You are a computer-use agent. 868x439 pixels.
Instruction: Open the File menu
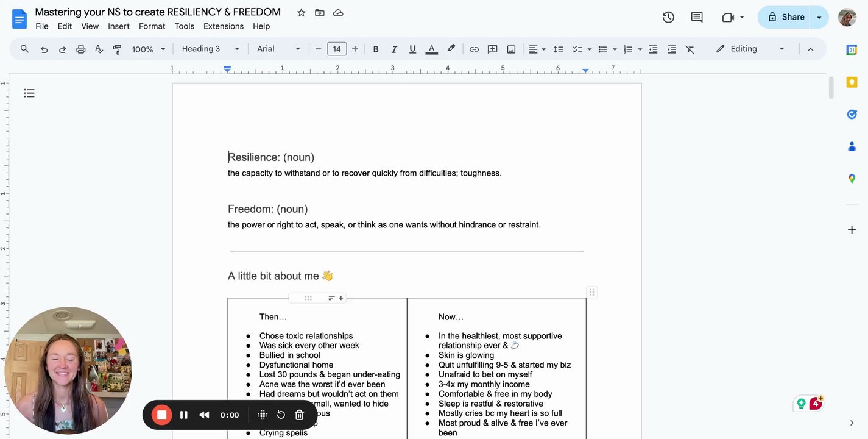pos(42,26)
